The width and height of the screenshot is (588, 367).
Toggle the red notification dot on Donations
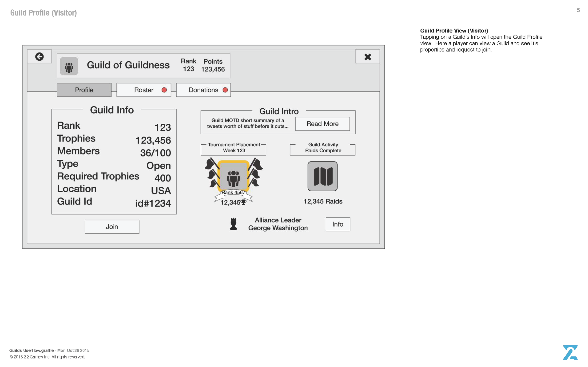point(225,90)
